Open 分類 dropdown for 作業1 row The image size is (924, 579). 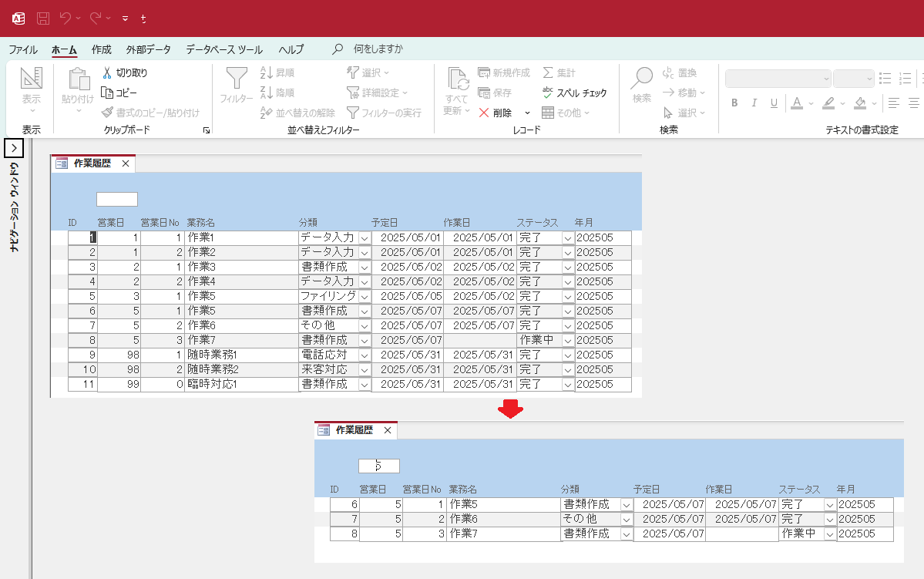click(x=365, y=238)
